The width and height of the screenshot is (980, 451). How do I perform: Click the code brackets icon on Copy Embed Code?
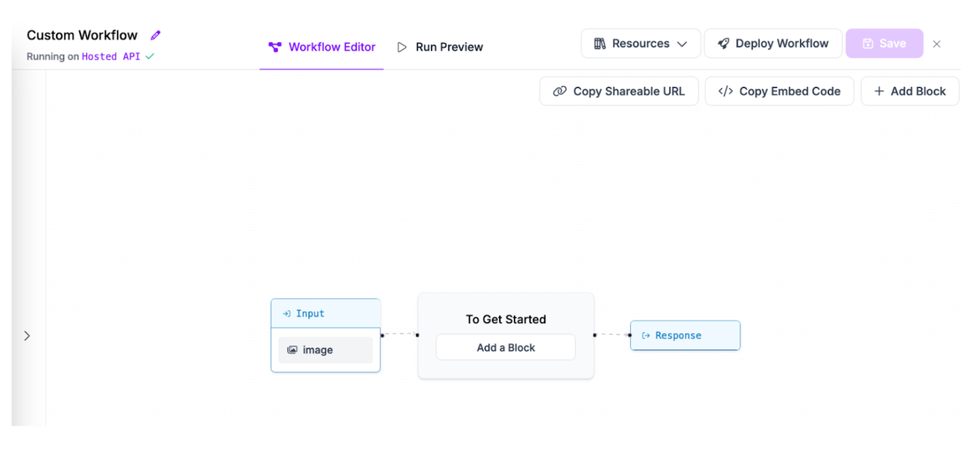pos(725,91)
